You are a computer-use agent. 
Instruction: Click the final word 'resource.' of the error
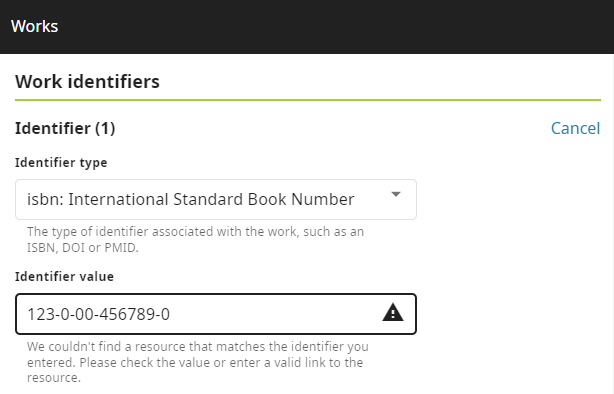coord(54,378)
